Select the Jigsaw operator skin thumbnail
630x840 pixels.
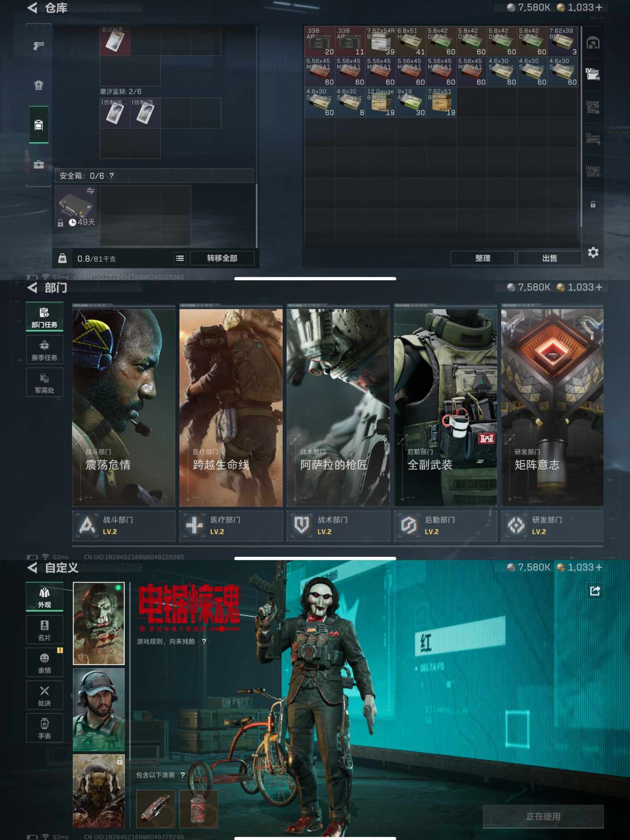[99, 623]
